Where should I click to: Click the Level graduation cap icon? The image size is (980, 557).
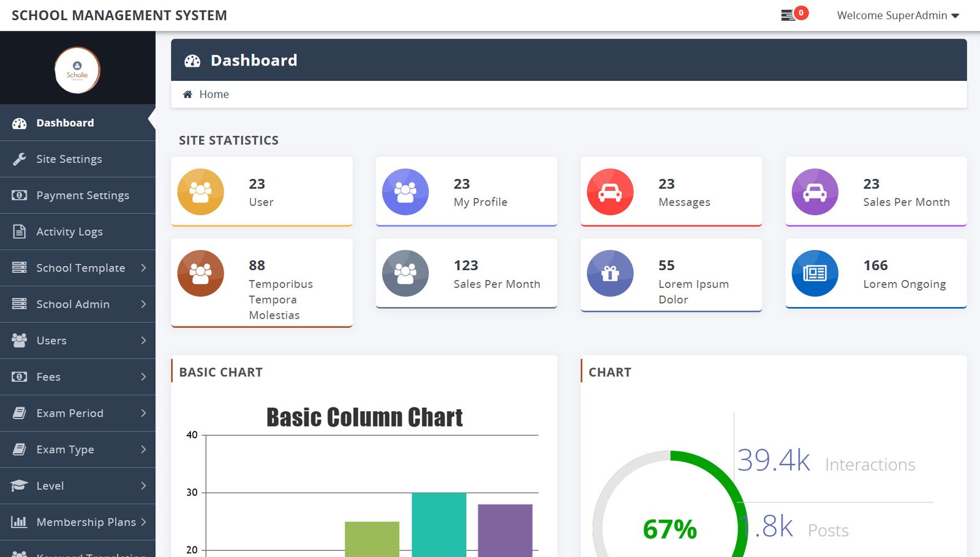(20, 485)
